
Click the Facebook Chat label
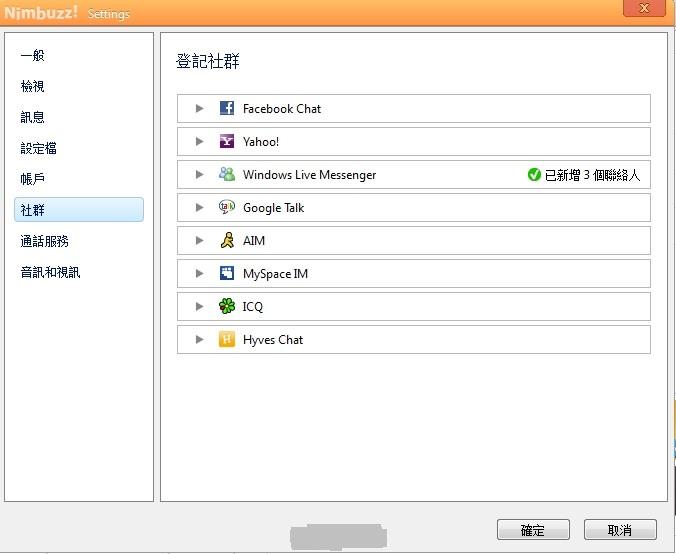pos(282,109)
